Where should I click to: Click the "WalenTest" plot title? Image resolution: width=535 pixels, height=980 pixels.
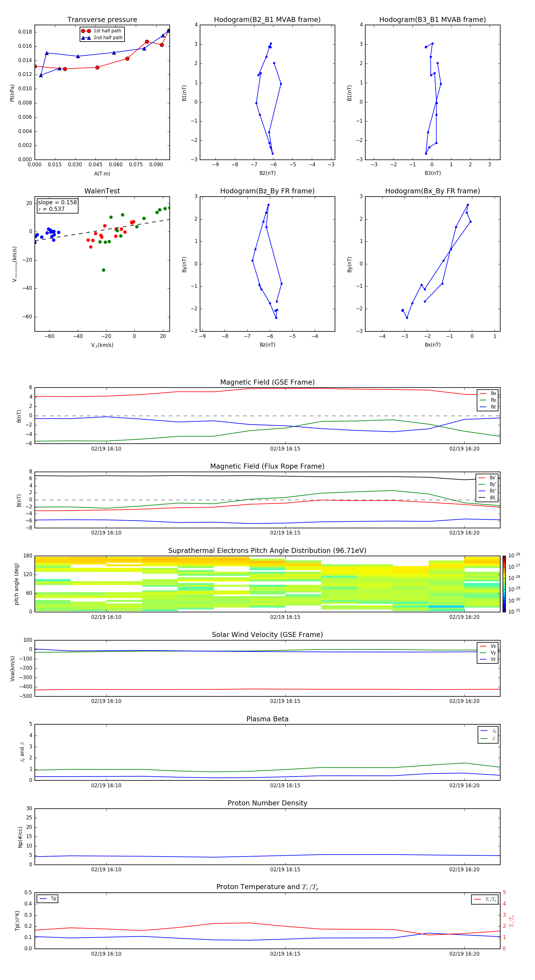[x=102, y=191]
